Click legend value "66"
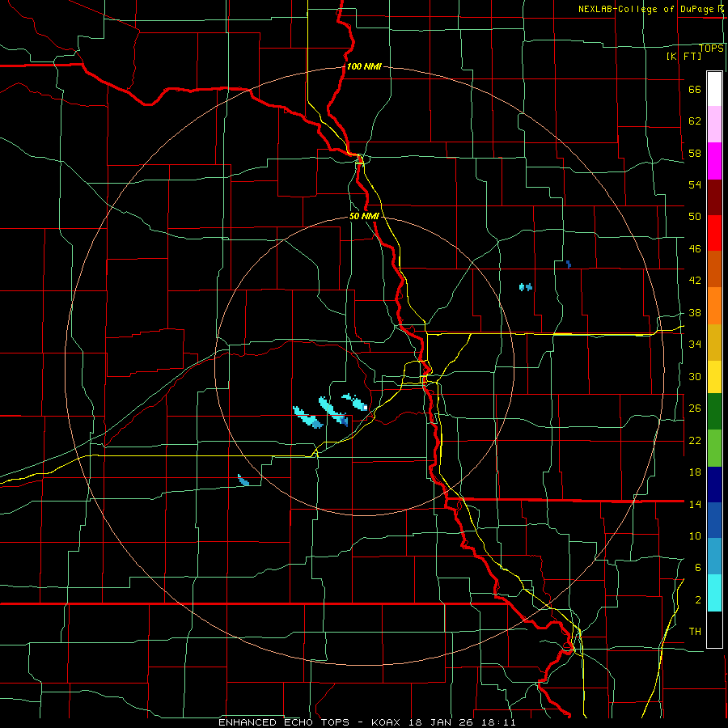The height and width of the screenshot is (728, 728). pos(695,90)
